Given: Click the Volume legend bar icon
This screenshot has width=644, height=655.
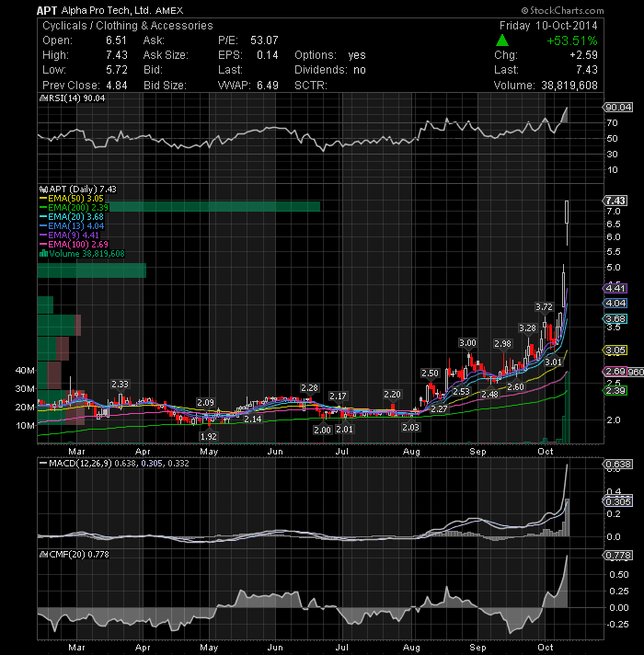Looking at the screenshot, I should 43,254.
